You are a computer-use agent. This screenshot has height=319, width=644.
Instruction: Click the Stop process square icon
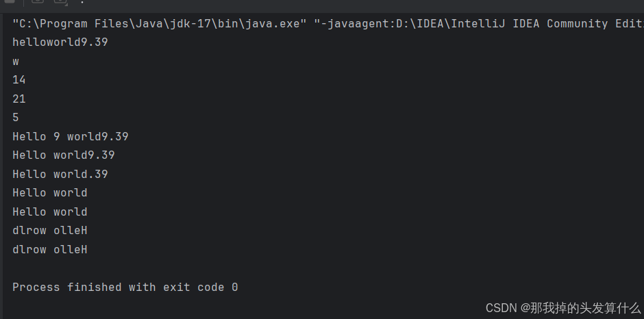[10, 1]
